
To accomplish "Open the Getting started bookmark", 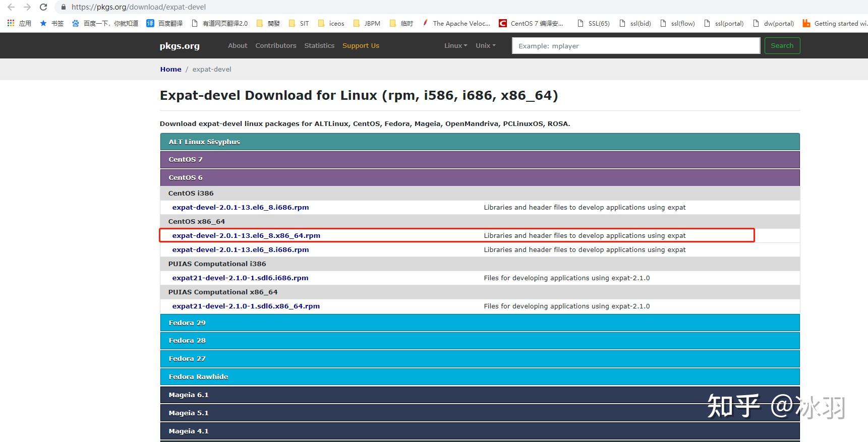I will click(835, 23).
